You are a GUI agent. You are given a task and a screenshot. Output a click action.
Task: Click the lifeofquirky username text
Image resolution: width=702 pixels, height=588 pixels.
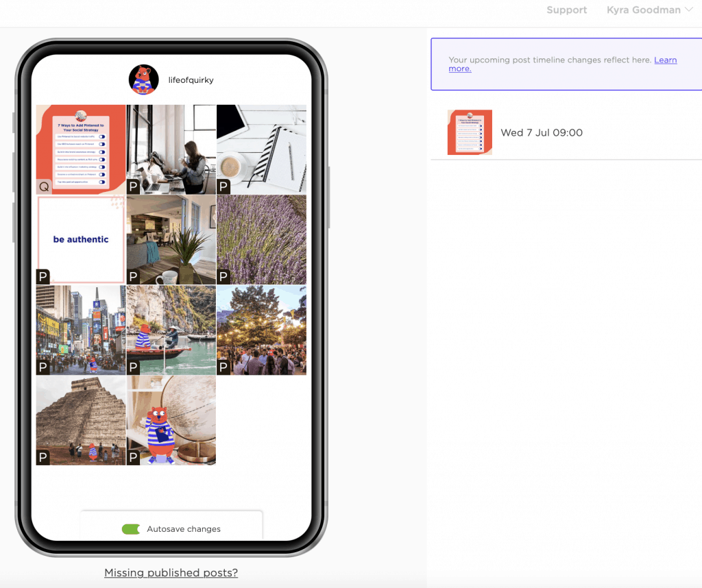(x=191, y=80)
